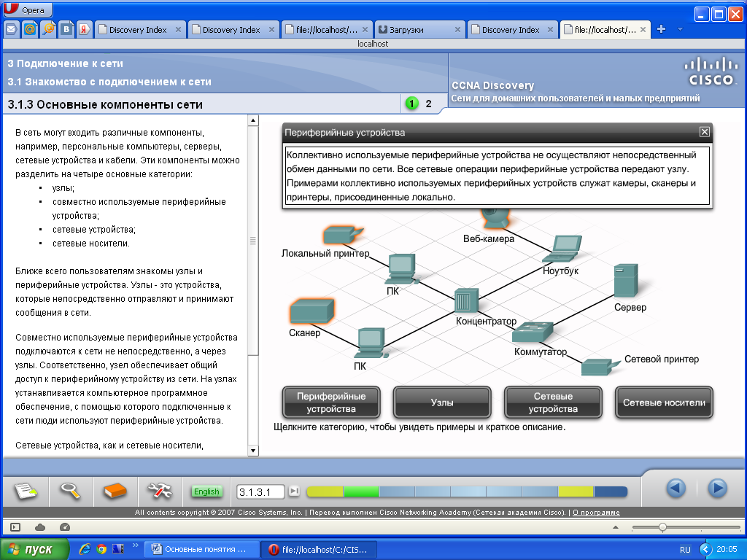This screenshot has width=747, height=560.
Task: Open the notes notepad tool icon
Action: [x=26, y=491]
